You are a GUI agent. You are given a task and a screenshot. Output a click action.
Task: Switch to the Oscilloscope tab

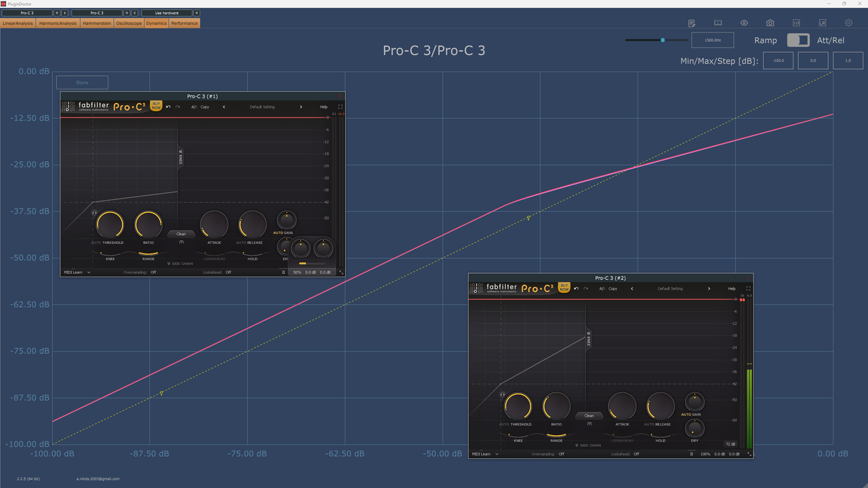point(129,23)
